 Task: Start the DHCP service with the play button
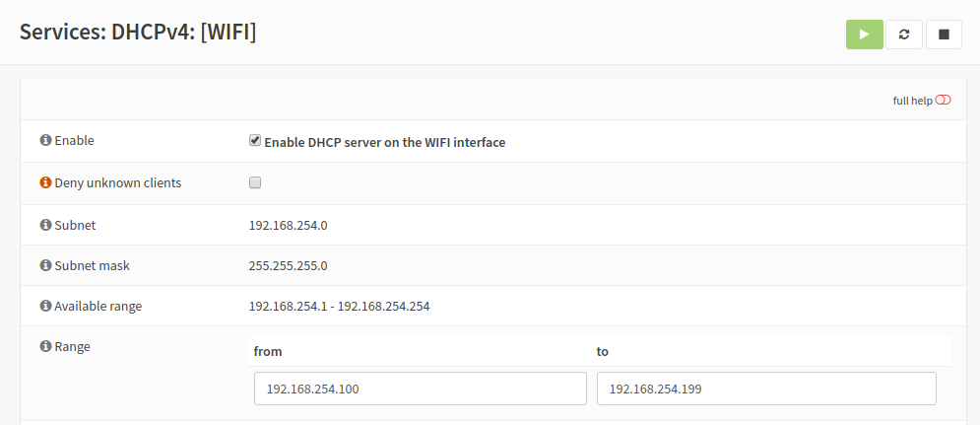click(x=864, y=35)
